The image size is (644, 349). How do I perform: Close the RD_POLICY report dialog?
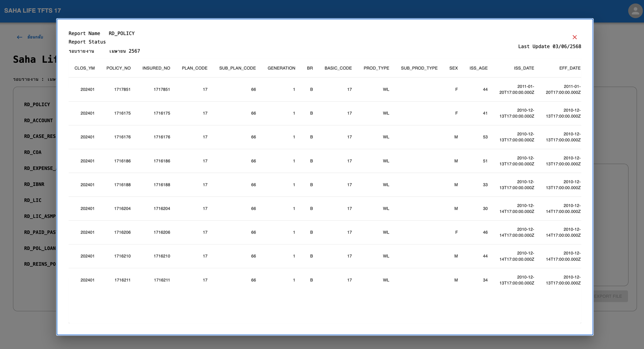tap(574, 37)
